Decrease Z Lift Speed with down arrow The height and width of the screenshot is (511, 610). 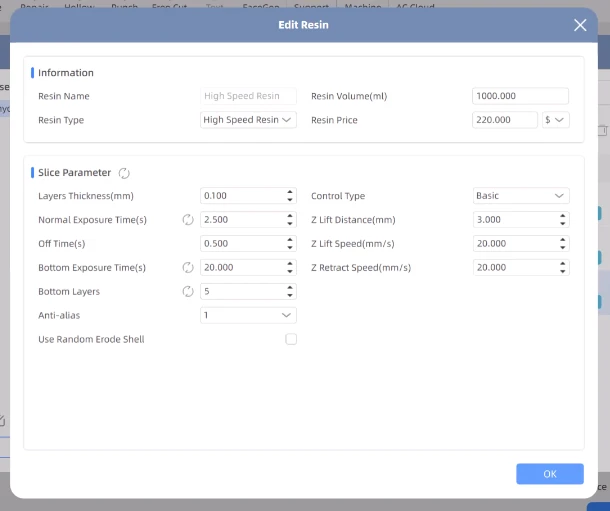coord(563,248)
